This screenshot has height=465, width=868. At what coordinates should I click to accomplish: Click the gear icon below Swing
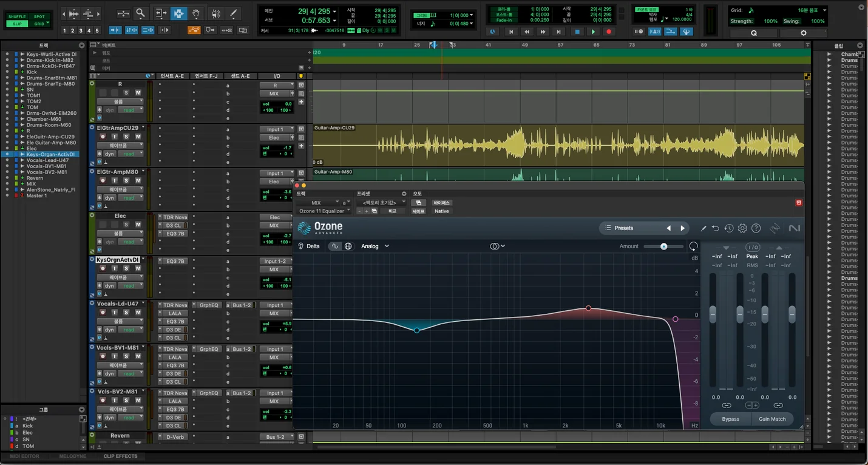click(804, 33)
